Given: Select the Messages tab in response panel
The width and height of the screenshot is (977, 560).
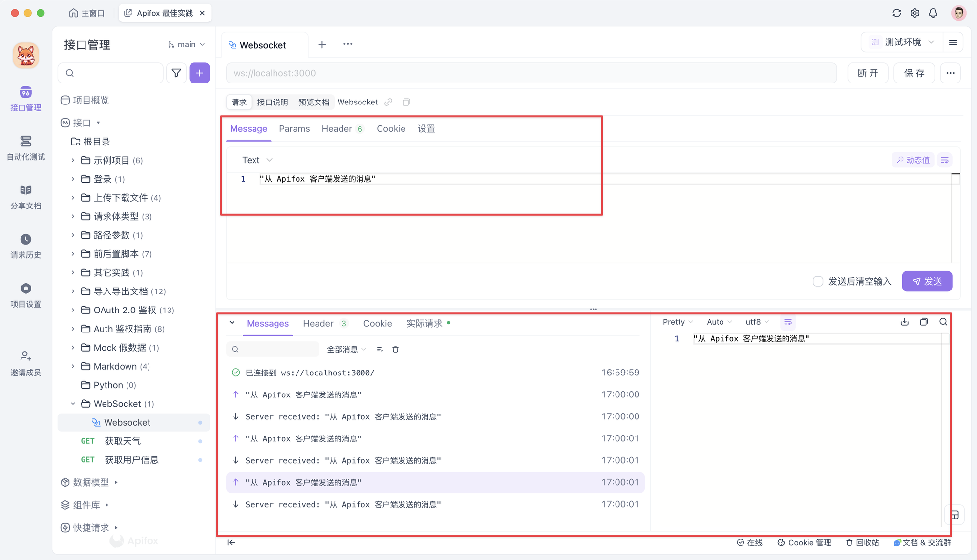Looking at the screenshot, I should [x=268, y=323].
